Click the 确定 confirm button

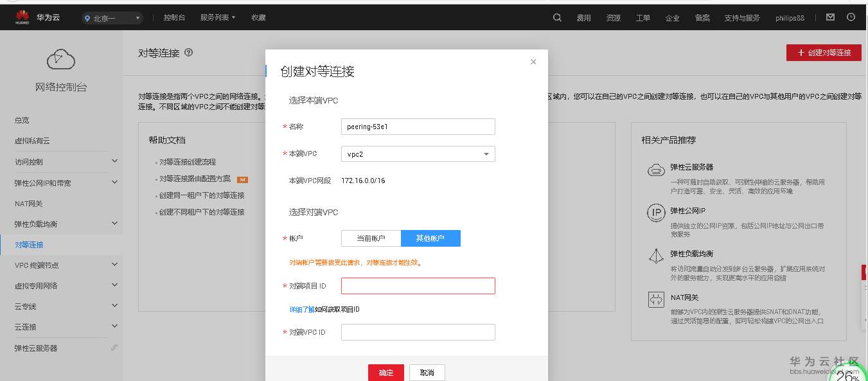pyautogui.click(x=385, y=372)
